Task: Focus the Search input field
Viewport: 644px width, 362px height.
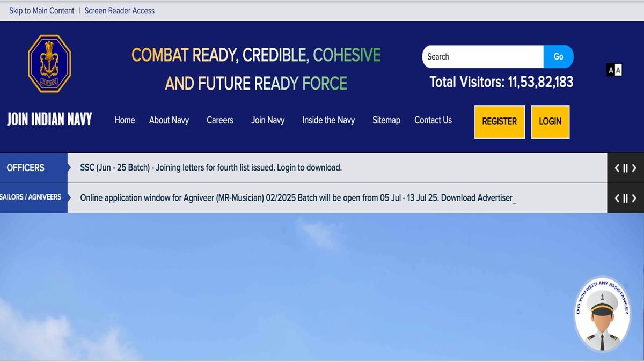Action: coord(483,57)
